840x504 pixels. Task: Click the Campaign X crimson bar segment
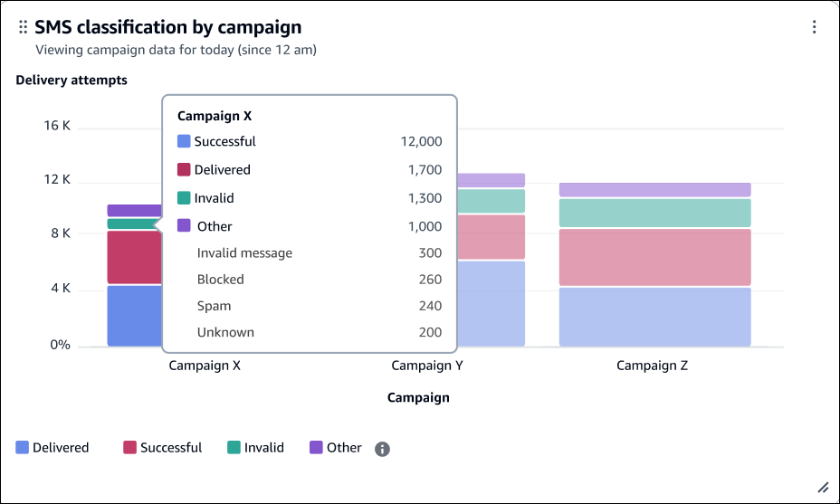(133, 257)
